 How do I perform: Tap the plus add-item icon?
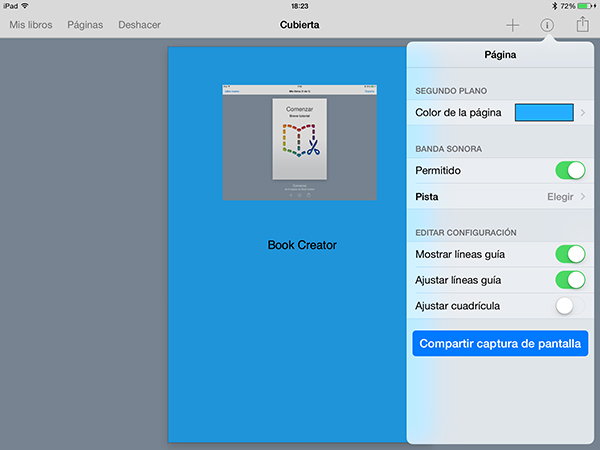(512, 25)
